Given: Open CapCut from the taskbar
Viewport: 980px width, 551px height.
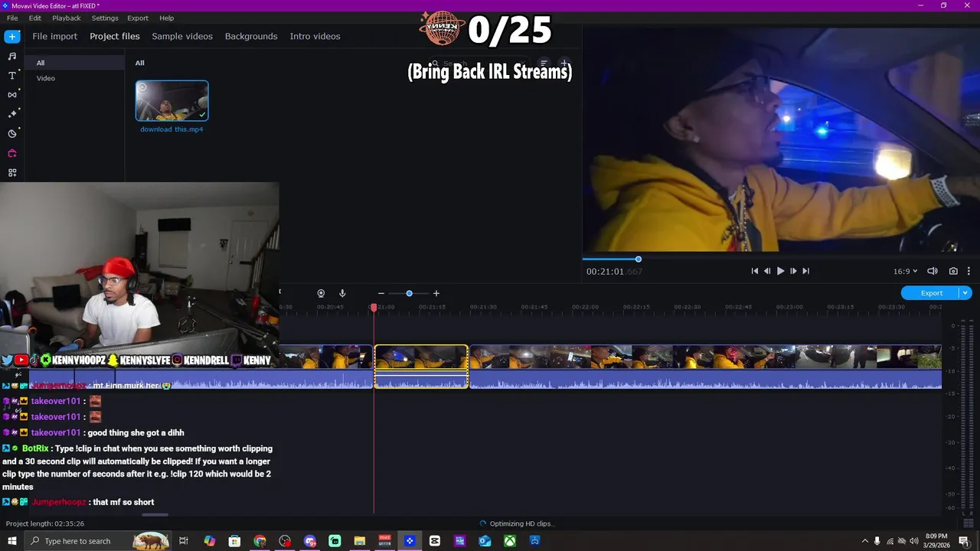Looking at the screenshot, I should click(435, 541).
